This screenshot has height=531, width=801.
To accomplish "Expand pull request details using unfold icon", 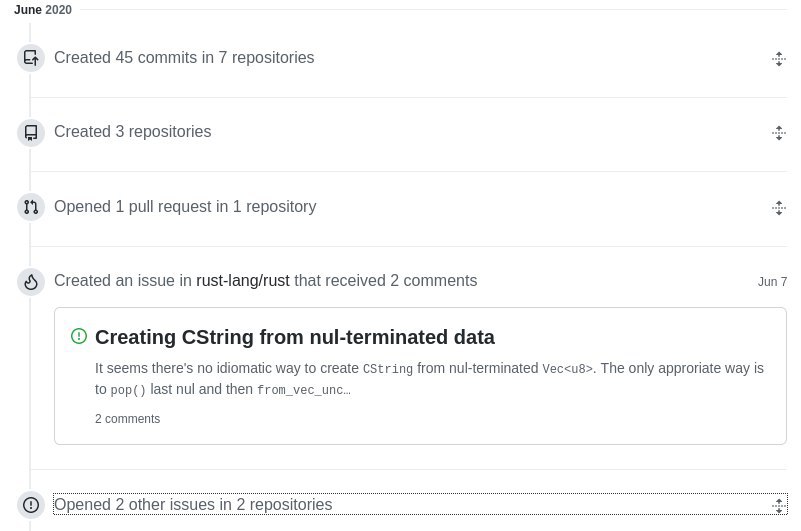I will point(779,207).
